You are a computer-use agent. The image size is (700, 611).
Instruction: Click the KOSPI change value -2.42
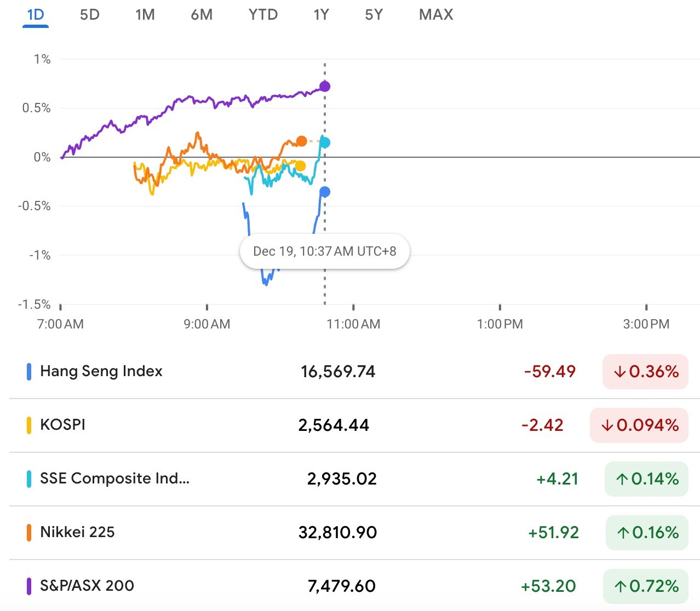tap(543, 425)
